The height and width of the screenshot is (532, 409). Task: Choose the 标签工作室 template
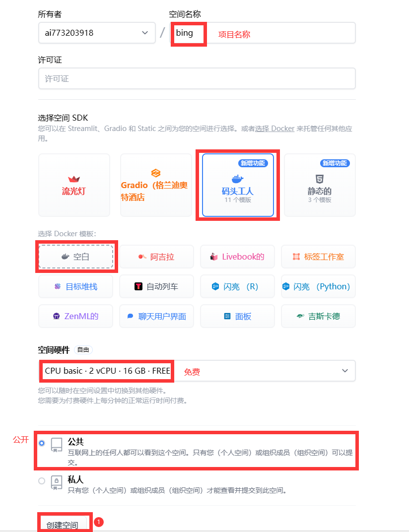318,257
